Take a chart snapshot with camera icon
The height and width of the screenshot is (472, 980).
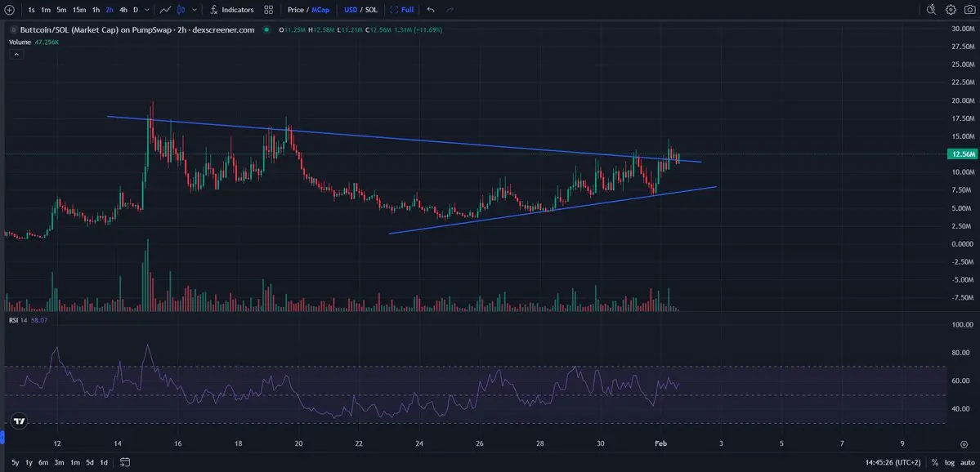(x=969, y=9)
